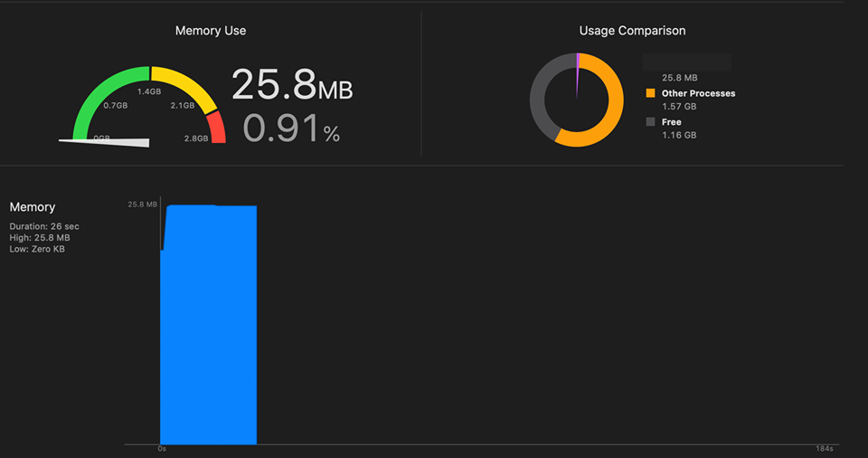Click the blue memory usage graph area

coord(208,324)
